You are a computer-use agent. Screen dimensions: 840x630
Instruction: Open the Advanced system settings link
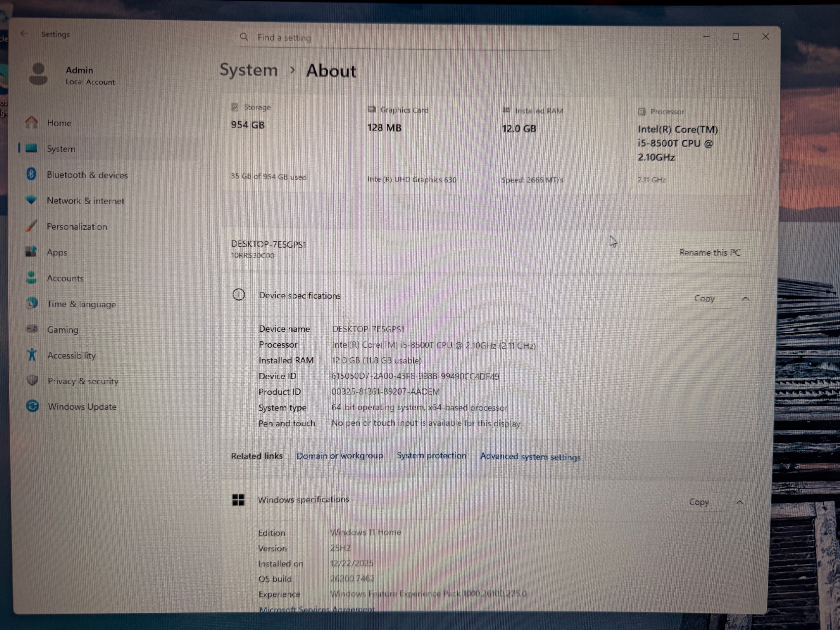tap(530, 457)
